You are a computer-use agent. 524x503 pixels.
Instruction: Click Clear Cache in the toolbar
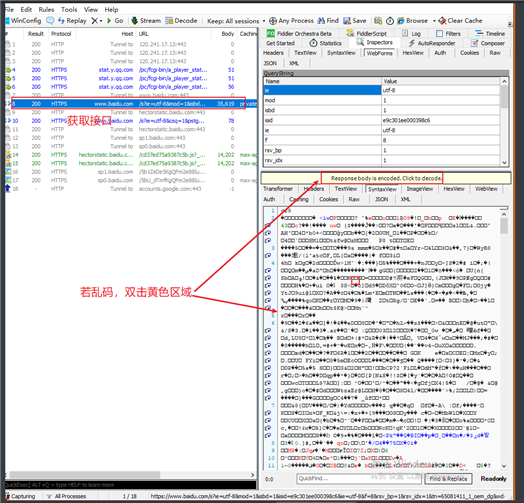pyautogui.click(x=461, y=21)
